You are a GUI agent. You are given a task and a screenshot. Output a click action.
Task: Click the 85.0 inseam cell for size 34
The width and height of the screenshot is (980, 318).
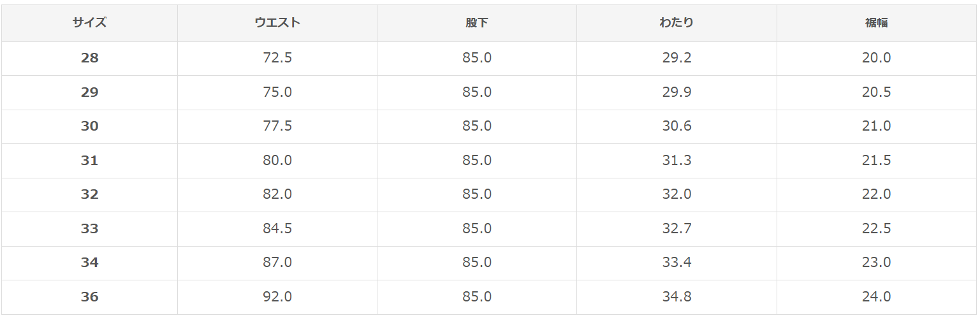click(x=477, y=263)
